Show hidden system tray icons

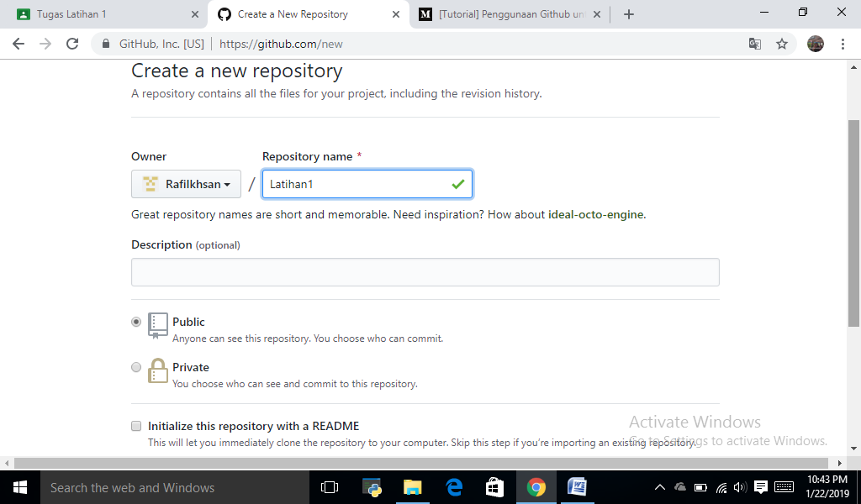click(x=660, y=487)
